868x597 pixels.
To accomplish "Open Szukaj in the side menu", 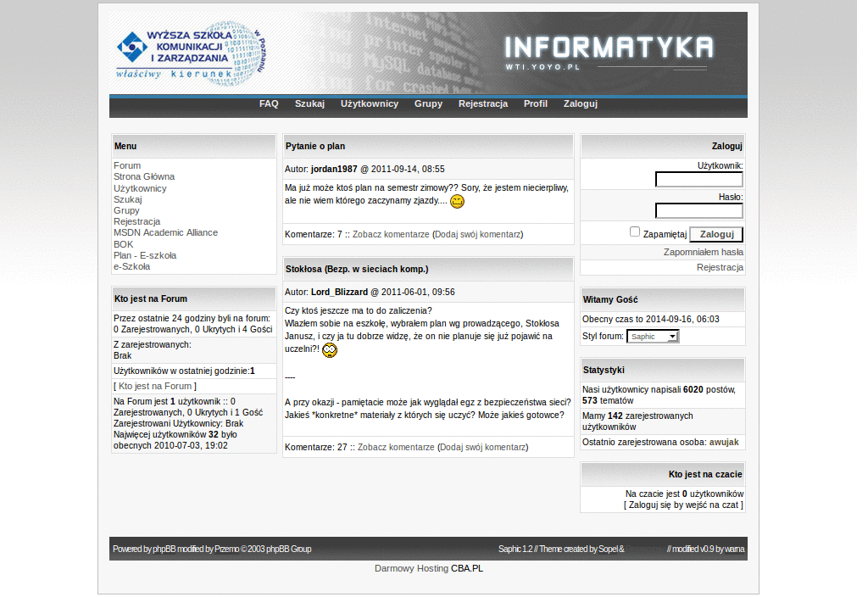I will (x=128, y=199).
